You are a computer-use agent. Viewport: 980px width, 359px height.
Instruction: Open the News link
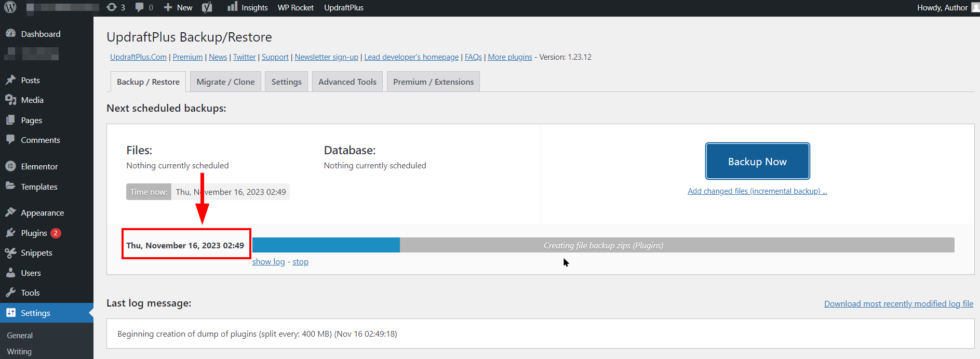[218, 57]
